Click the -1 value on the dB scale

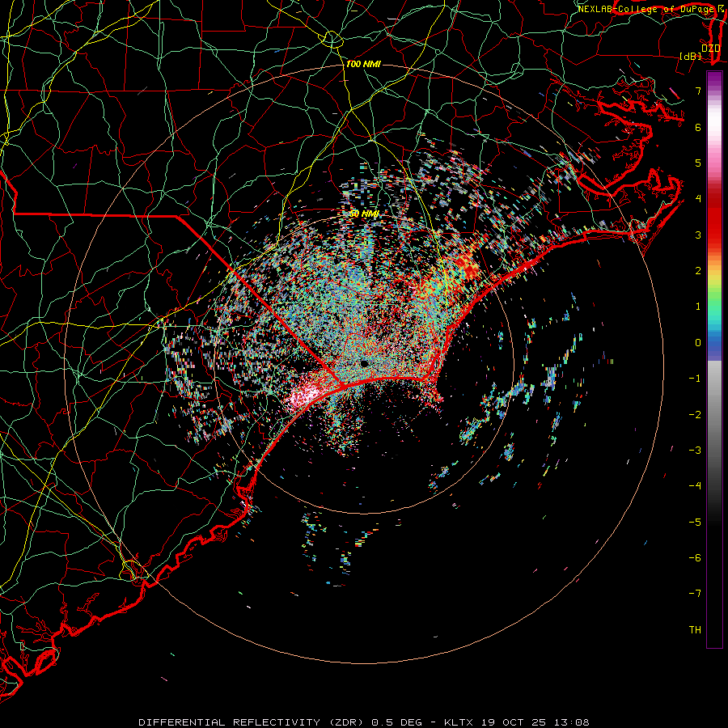coord(695,379)
